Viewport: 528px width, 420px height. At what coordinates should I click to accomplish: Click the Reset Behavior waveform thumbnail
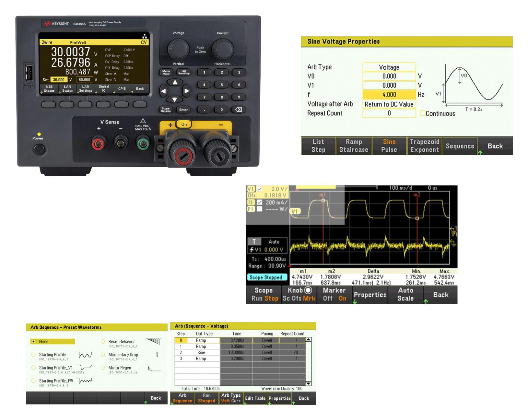point(153,341)
